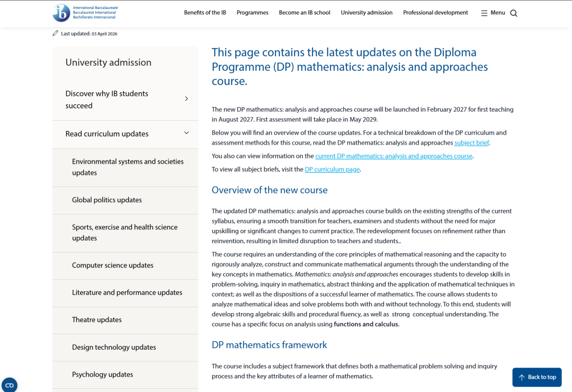
Task: Go to Computer science updates
Action: (126, 265)
